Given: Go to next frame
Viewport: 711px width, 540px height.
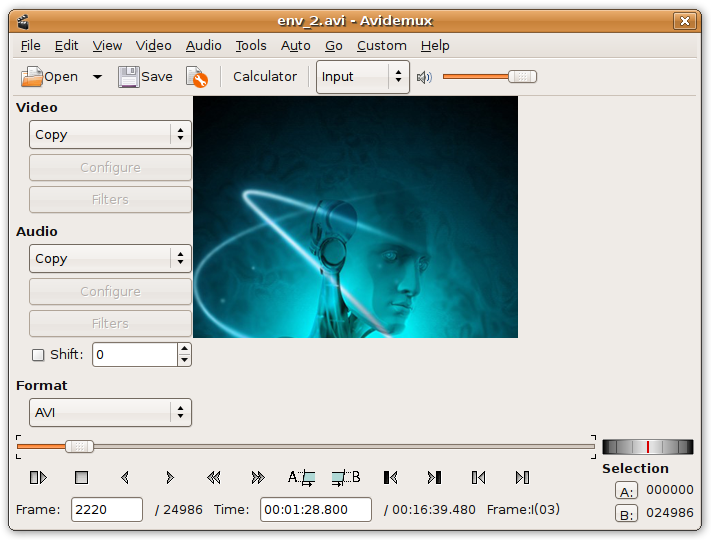Looking at the screenshot, I should point(170,477).
